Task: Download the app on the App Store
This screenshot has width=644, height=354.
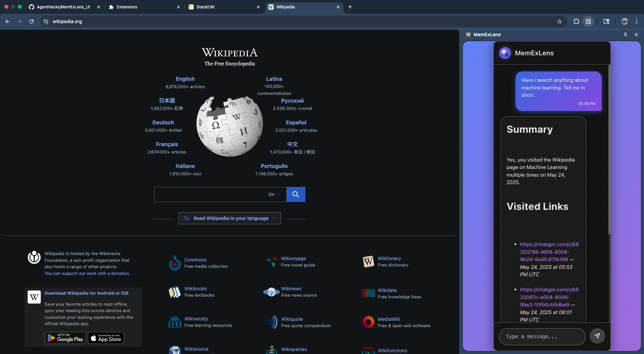Action: click(106, 338)
